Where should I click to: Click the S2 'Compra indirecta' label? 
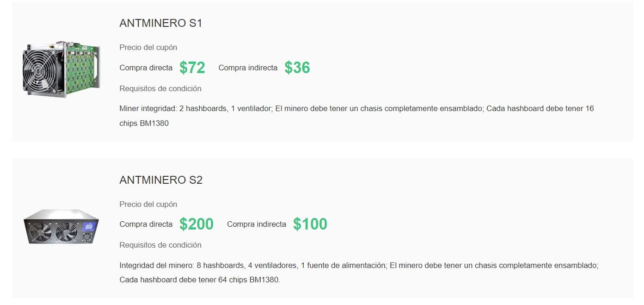click(x=257, y=224)
